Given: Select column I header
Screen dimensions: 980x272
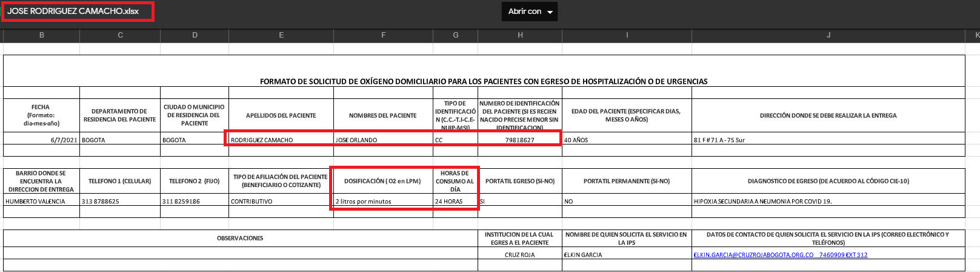Looking at the screenshot, I should [627, 35].
